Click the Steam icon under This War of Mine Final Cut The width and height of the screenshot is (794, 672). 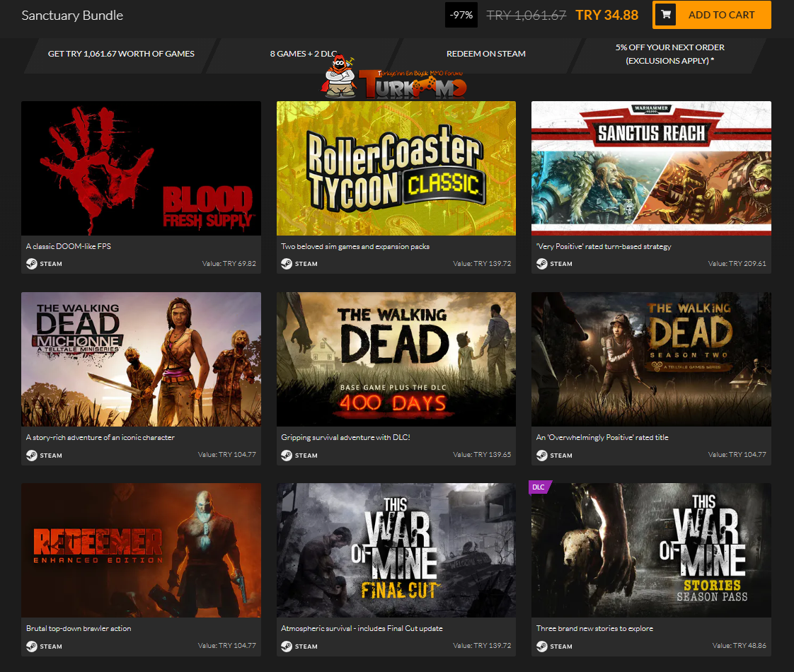point(286,646)
